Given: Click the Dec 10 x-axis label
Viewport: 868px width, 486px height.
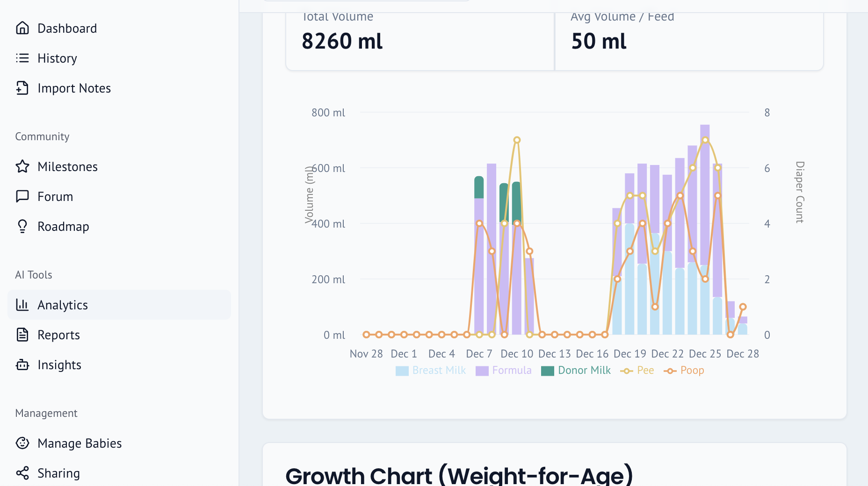Looking at the screenshot, I should [x=517, y=354].
